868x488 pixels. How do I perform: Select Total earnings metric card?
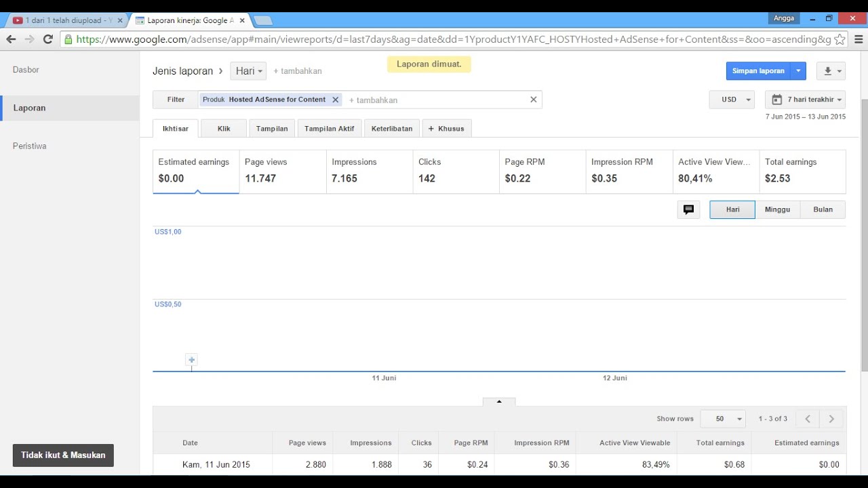[x=803, y=171]
